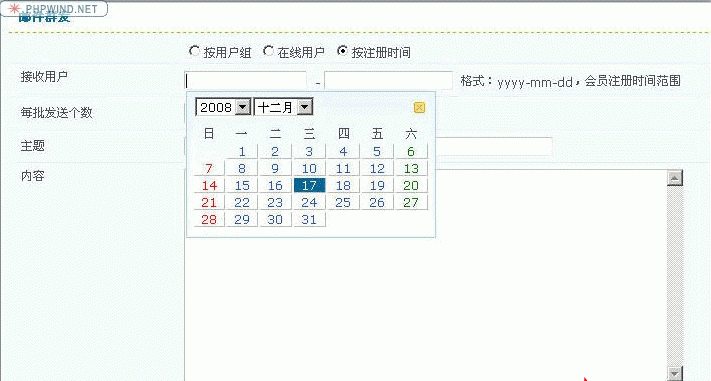Viewport: 711px width, 381px height.
Task: Pick day 31 in the calendar
Action: (x=309, y=219)
